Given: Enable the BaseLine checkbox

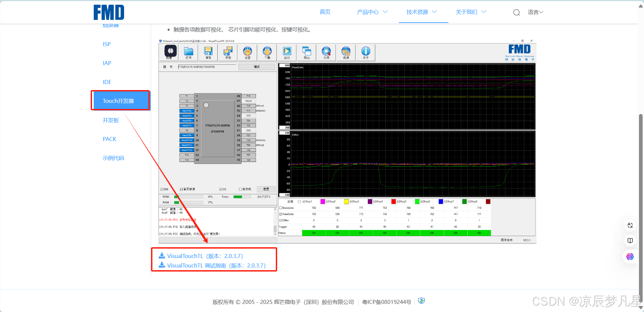Looking at the screenshot, I should [281, 208].
